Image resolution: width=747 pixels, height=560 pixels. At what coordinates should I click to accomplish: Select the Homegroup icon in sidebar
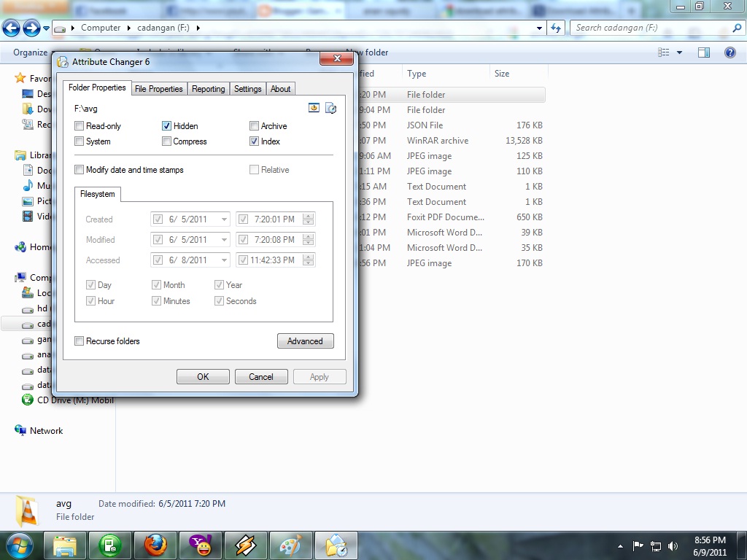[20, 246]
